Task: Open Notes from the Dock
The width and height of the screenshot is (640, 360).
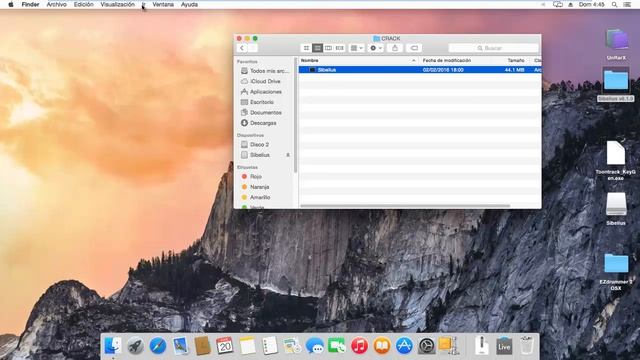Action: [x=247, y=346]
